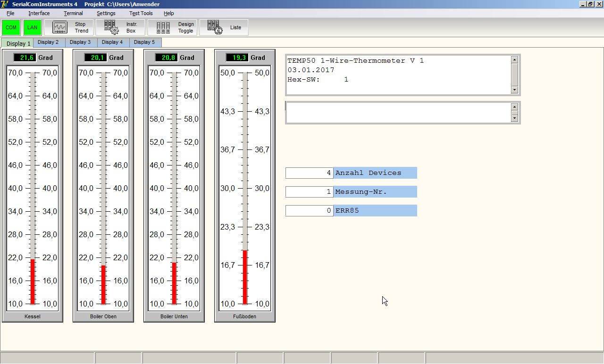This screenshot has width=604, height=364.
Task: Open the Liste toolbar button
Action: [224, 27]
